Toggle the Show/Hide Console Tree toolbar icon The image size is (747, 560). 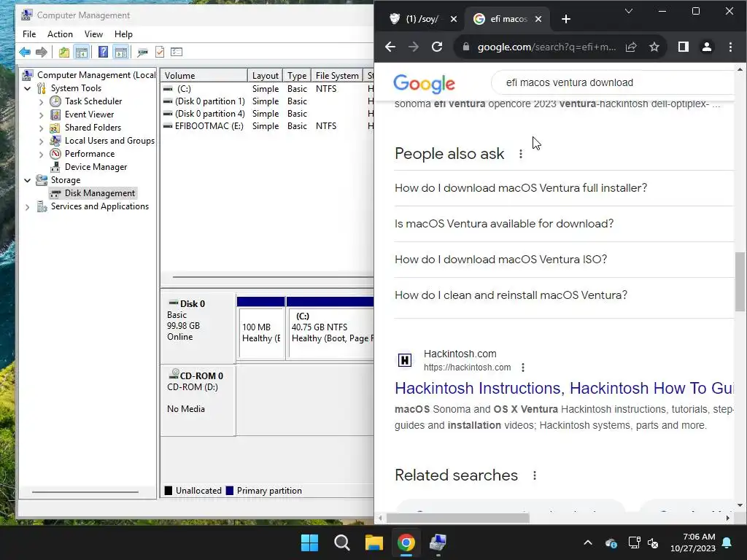click(82, 52)
